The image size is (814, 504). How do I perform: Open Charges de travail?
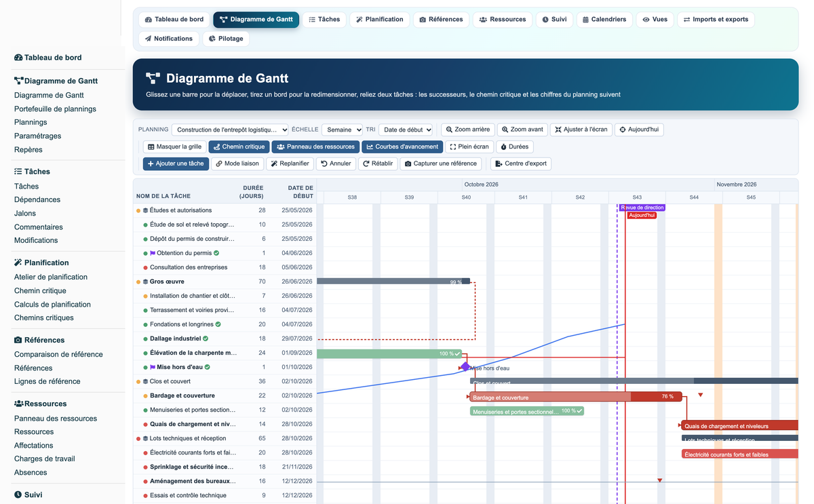coord(44,459)
